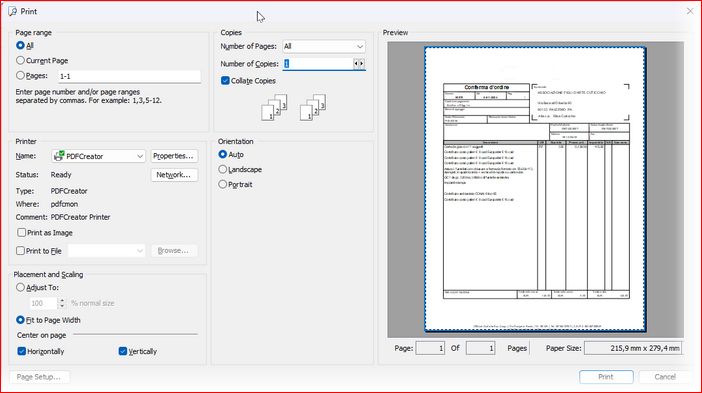The image size is (702, 393).
Task: Enable the Print as Image checkbox
Action: tap(21, 232)
